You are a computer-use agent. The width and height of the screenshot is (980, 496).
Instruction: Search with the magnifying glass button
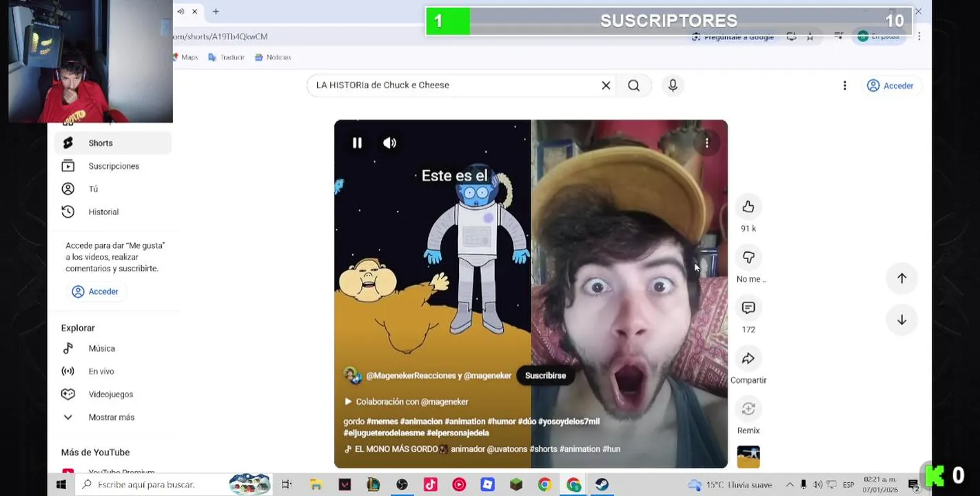(634, 85)
